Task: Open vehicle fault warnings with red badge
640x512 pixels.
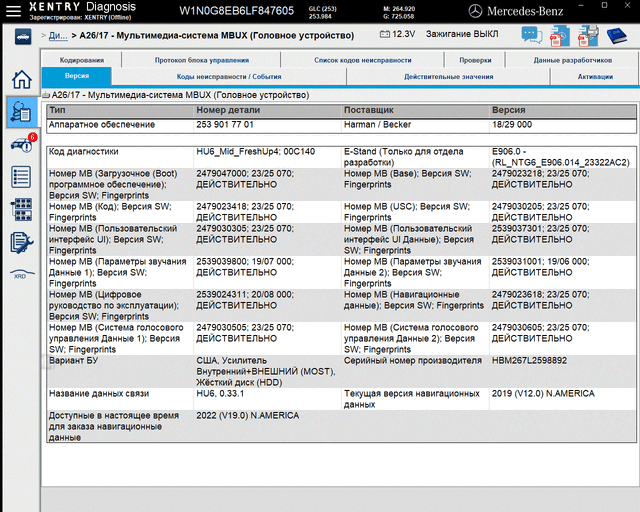Action: [x=20, y=145]
